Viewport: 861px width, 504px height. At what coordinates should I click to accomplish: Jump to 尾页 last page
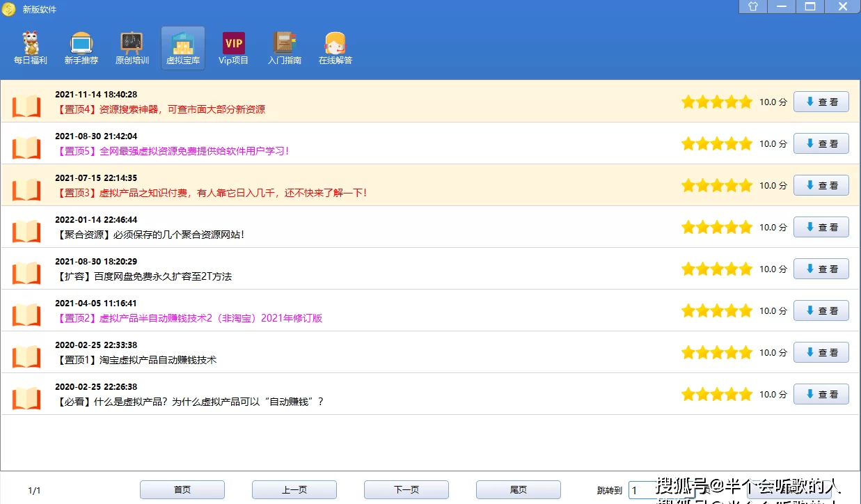click(x=519, y=490)
